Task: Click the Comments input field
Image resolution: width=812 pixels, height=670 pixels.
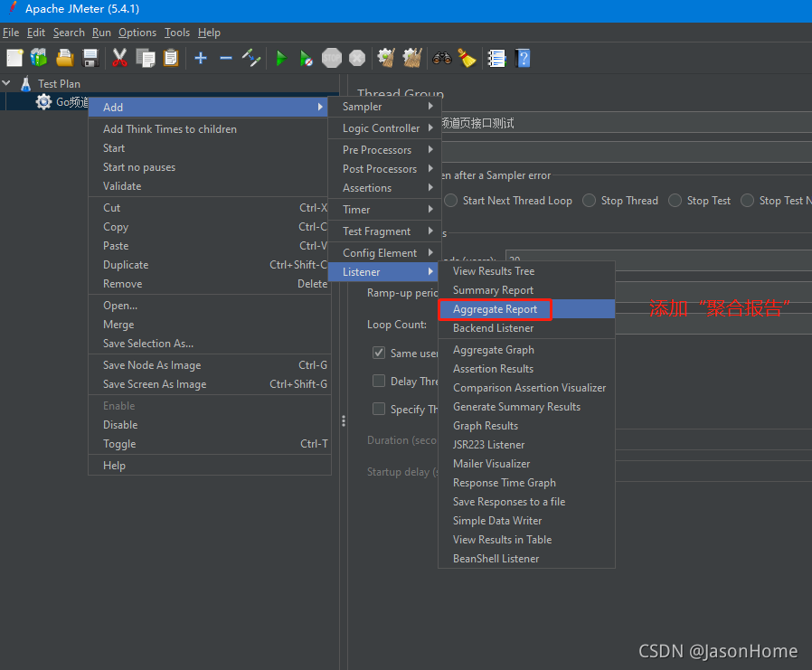Action: 627,152
